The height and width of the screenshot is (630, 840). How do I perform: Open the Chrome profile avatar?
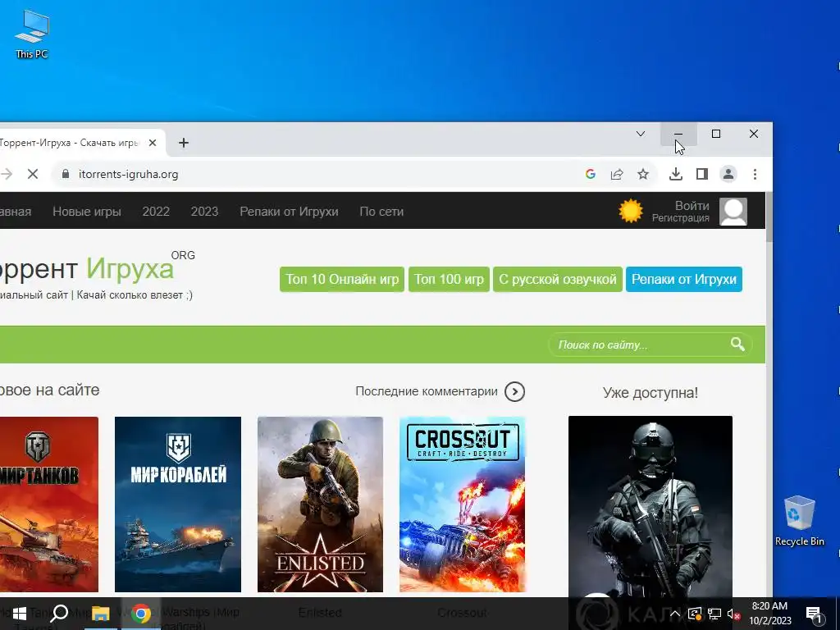(x=728, y=174)
